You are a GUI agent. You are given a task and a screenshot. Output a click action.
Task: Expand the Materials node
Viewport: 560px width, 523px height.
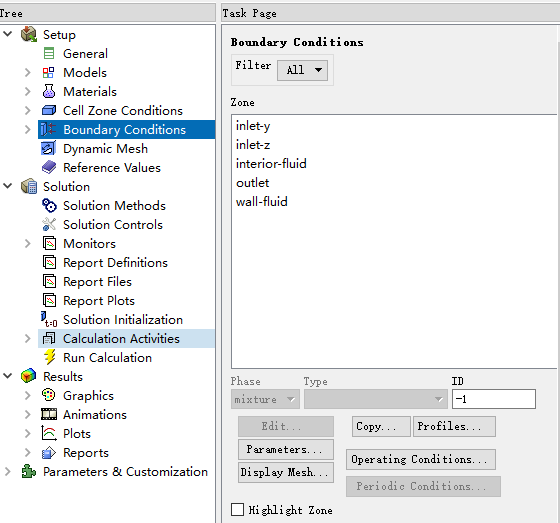pyautogui.click(x=28, y=91)
